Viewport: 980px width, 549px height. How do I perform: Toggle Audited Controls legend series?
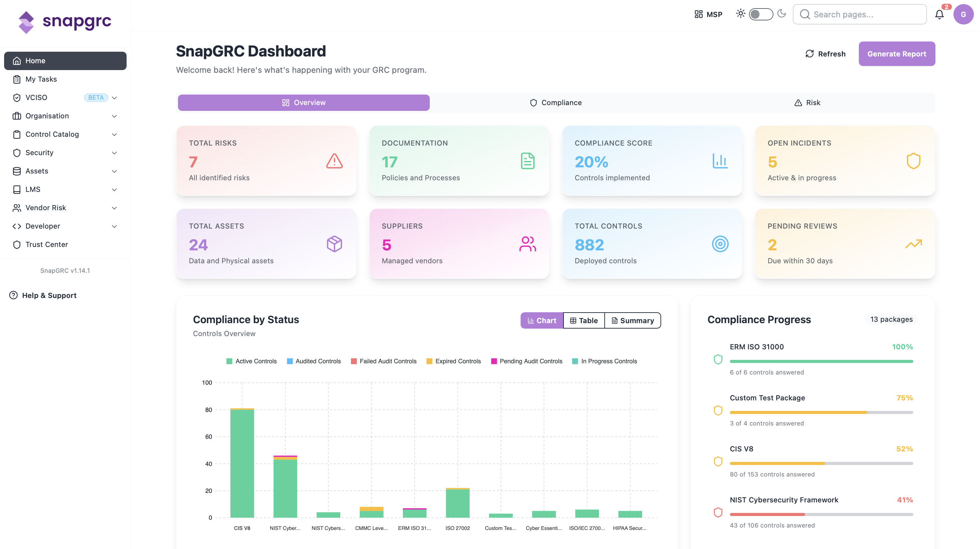[313, 361]
